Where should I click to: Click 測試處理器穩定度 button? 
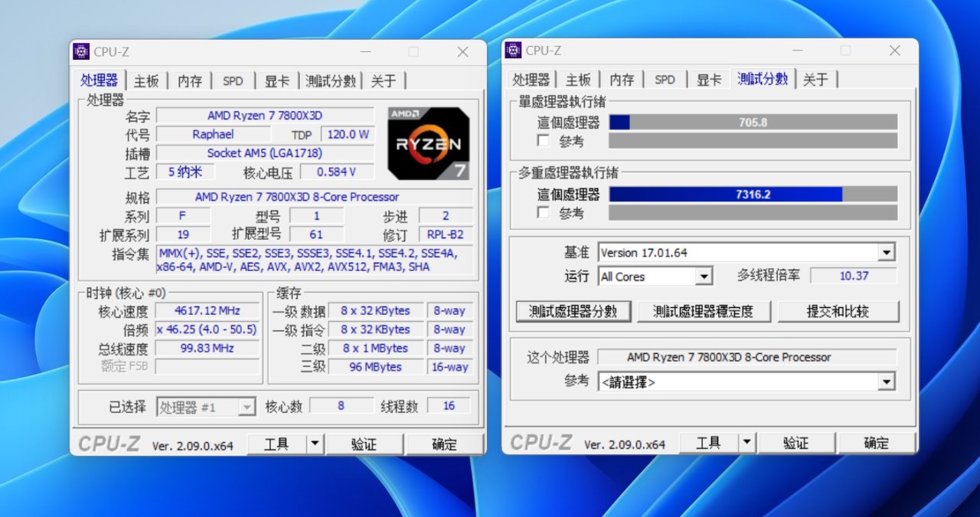tap(704, 312)
